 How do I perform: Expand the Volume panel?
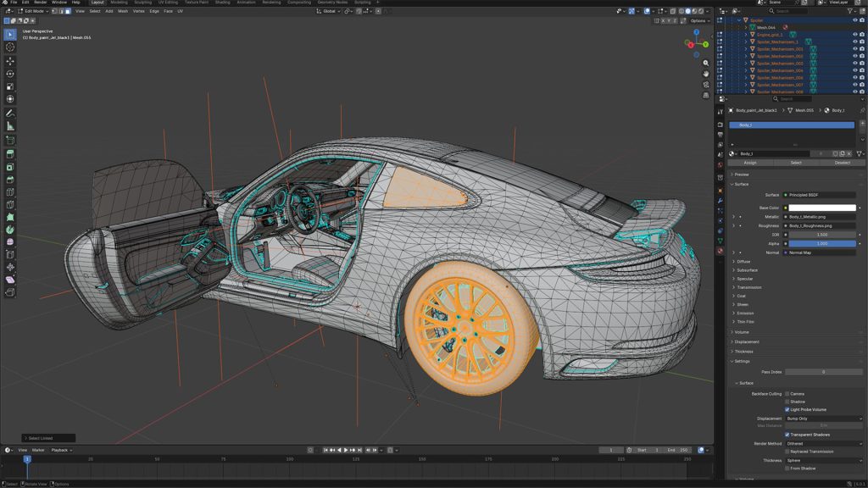pyautogui.click(x=739, y=332)
